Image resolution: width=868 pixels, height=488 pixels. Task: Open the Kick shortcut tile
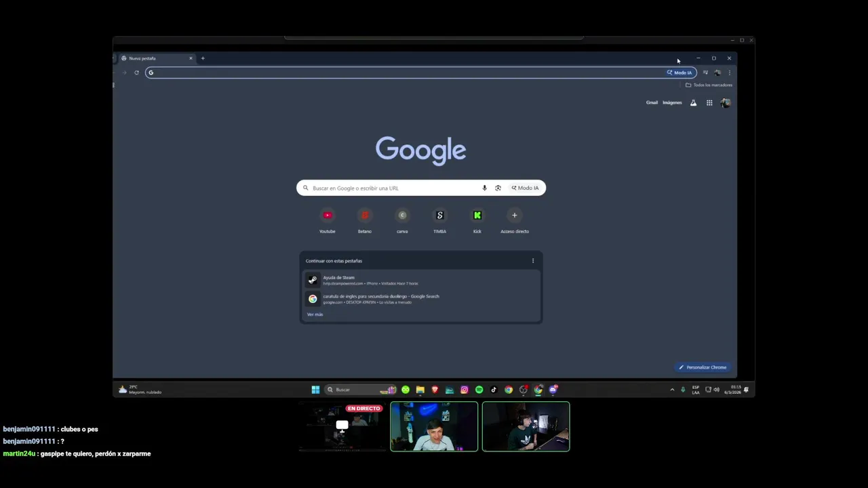(477, 221)
